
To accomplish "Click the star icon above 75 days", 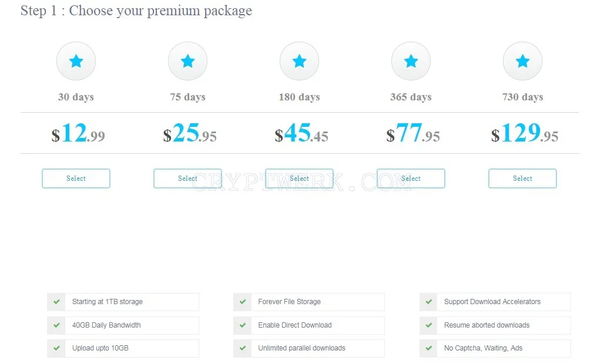I will click(x=187, y=61).
